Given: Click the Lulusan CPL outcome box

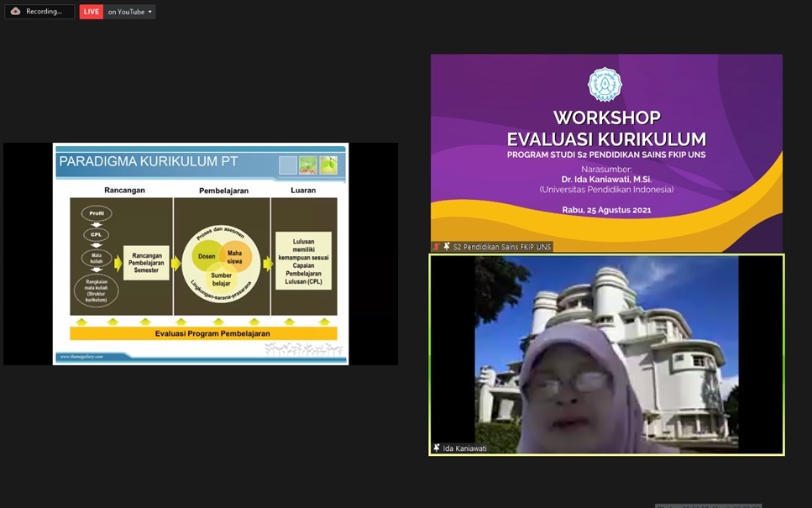Looking at the screenshot, I should coord(303,261).
